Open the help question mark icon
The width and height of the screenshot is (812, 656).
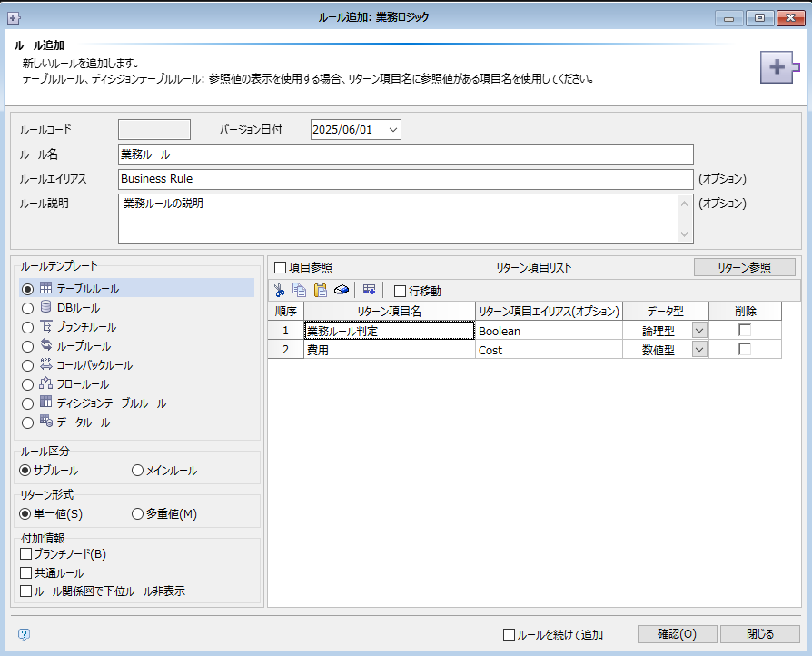click(24, 634)
